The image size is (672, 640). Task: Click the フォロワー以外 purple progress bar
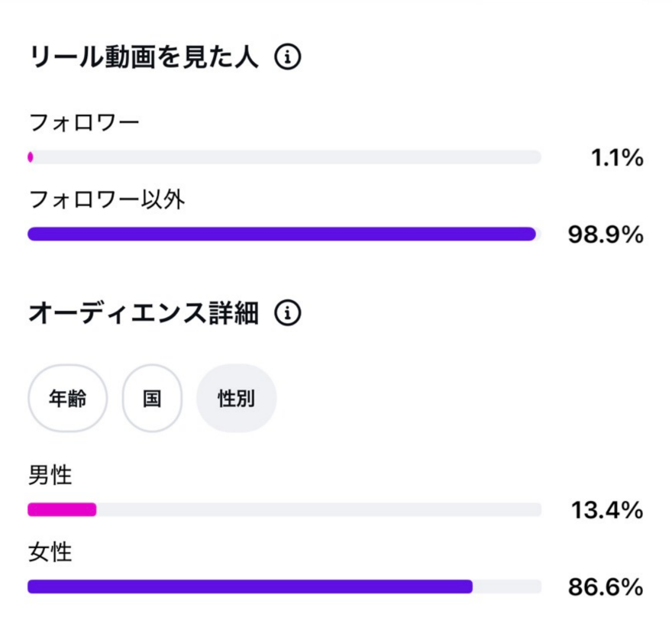point(282,234)
